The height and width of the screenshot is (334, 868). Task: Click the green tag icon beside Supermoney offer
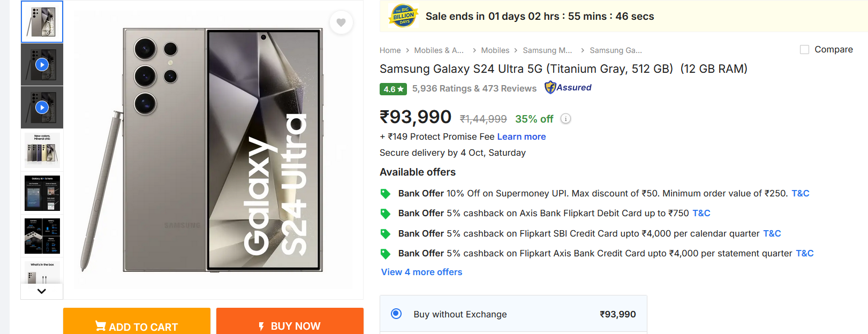point(386,194)
